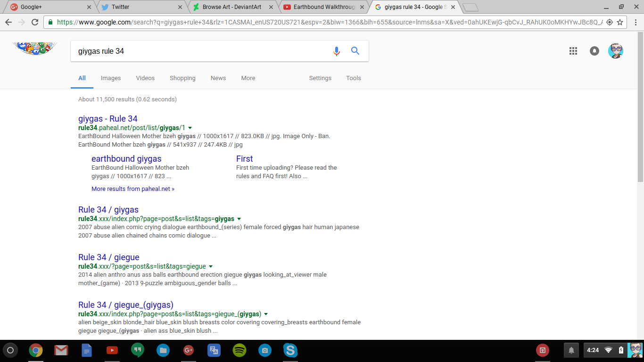Expand dropdown arrow beside tags=giegue_(giygas) URL
Viewport: 644px width, 362px height.
(x=266, y=314)
